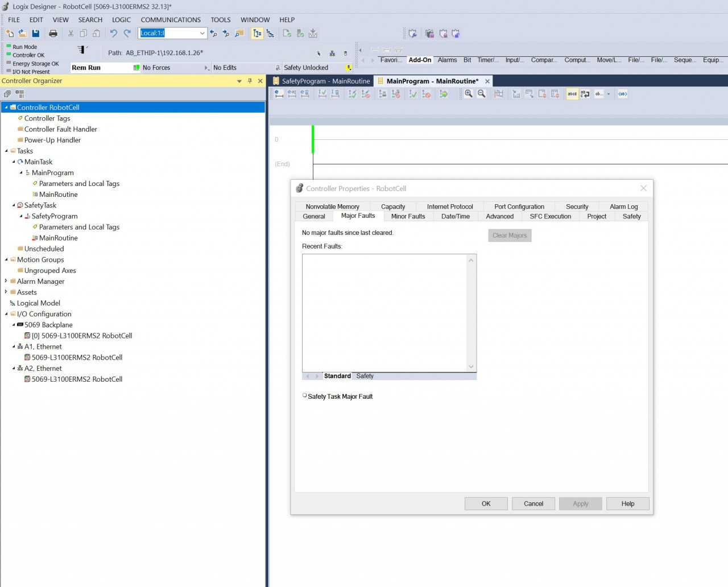Image resolution: width=728 pixels, height=587 pixels.
Task: Zoom out on the ladder routine
Action: coord(482,94)
